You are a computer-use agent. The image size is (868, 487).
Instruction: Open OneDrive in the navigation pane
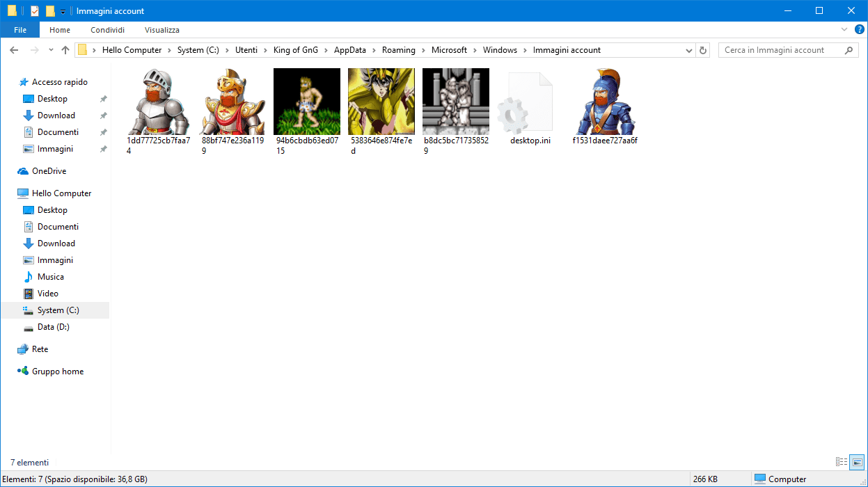click(x=49, y=171)
